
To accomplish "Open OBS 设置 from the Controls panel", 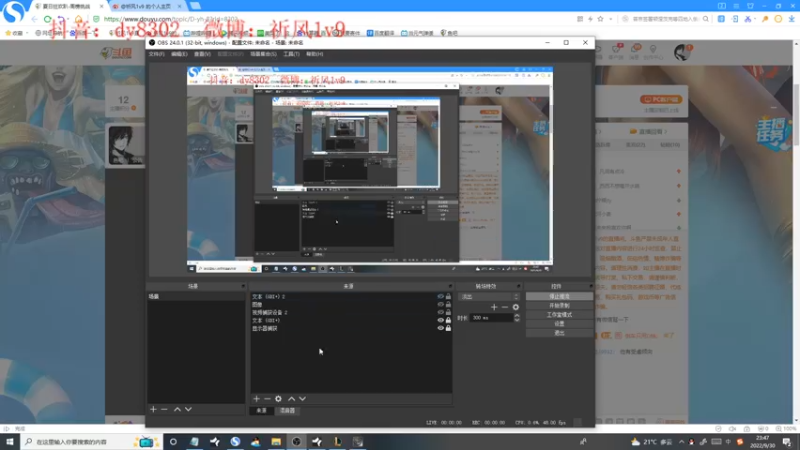I will pyautogui.click(x=559, y=323).
